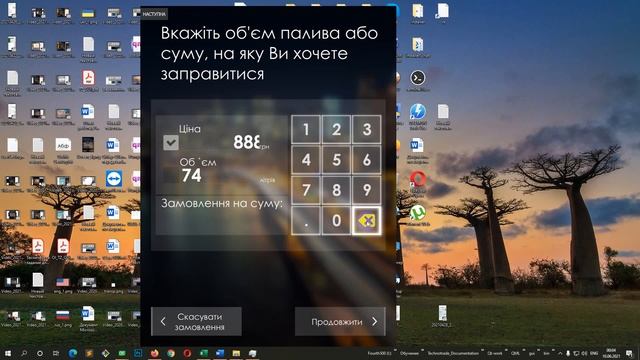
Task: Click the microphone tray icon
Action: pos(568,353)
